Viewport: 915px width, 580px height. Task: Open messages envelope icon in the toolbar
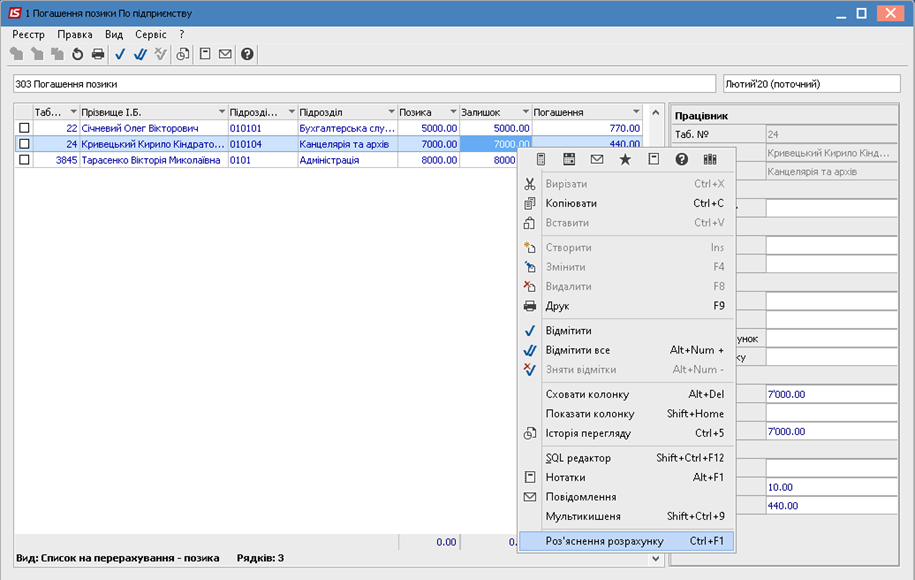225,54
